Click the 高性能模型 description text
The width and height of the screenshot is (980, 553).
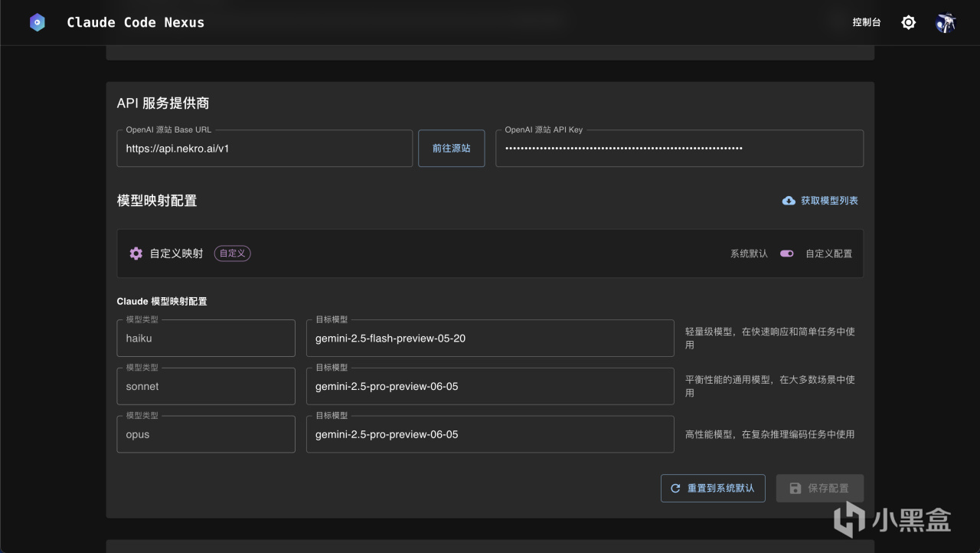pyautogui.click(x=769, y=434)
